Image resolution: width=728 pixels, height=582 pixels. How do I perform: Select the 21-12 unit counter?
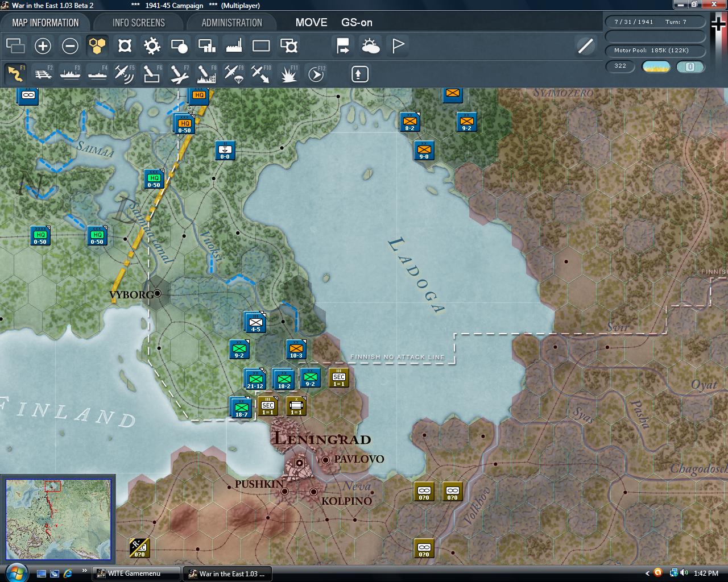pyautogui.click(x=255, y=379)
